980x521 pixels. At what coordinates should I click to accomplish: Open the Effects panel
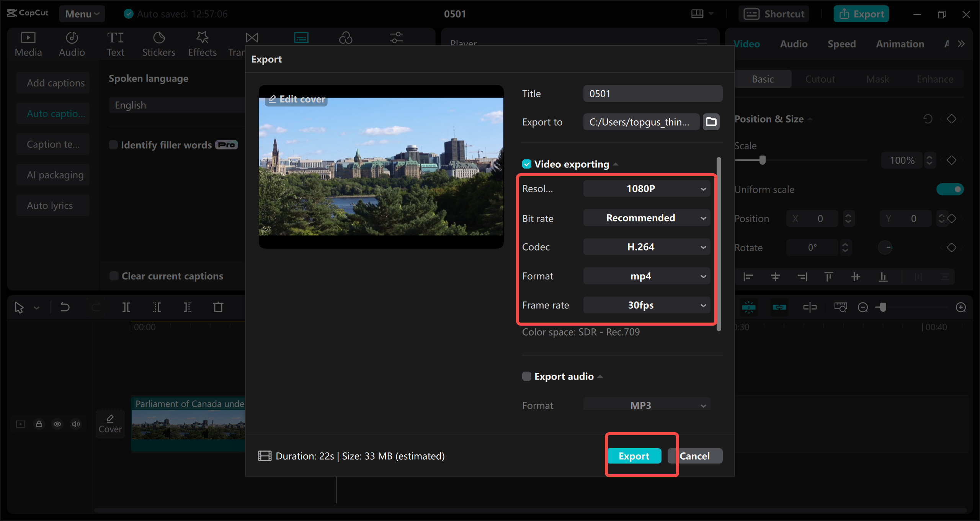coord(202,43)
